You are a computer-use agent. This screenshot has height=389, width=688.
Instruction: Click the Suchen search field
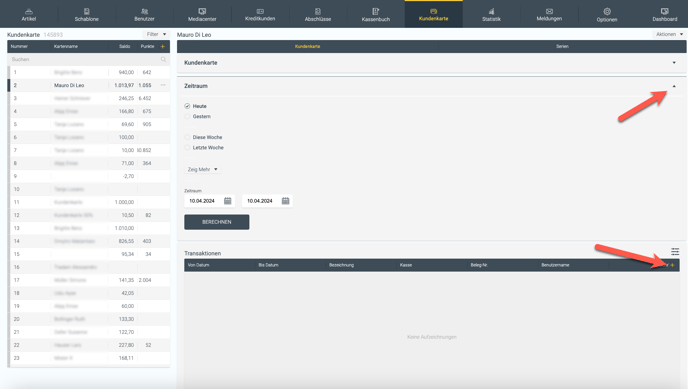(x=89, y=59)
